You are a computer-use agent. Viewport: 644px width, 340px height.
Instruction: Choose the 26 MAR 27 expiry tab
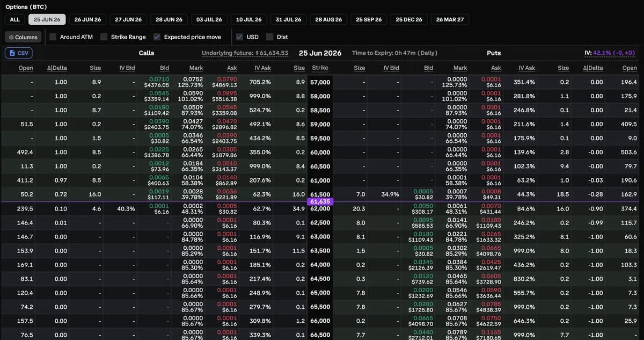[450, 19]
